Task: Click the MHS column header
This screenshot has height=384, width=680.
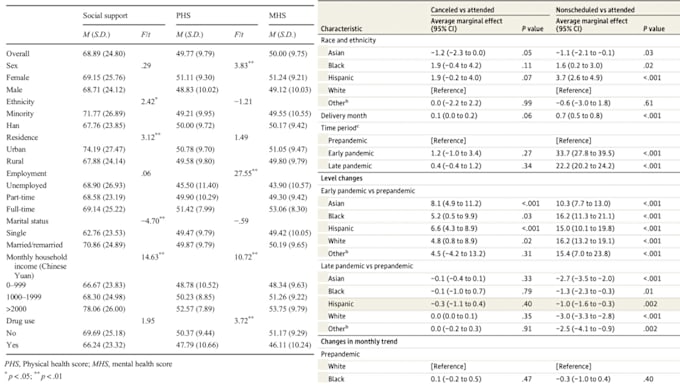Action: [x=277, y=16]
